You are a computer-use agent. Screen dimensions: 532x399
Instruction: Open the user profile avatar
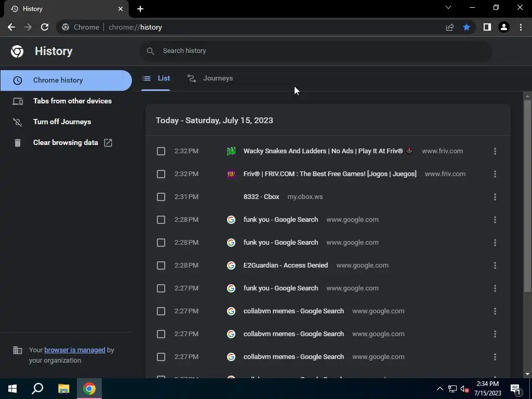click(504, 27)
